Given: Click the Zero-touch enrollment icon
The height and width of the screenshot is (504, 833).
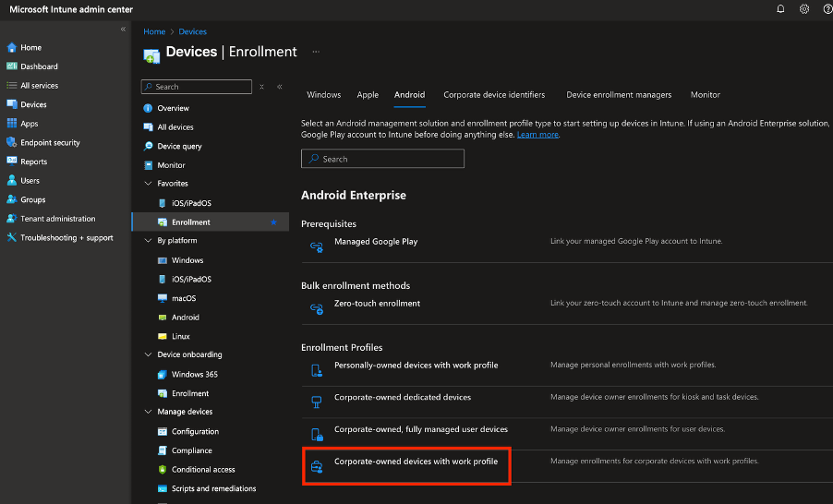Looking at the screenshot, I should click(317, 309).
